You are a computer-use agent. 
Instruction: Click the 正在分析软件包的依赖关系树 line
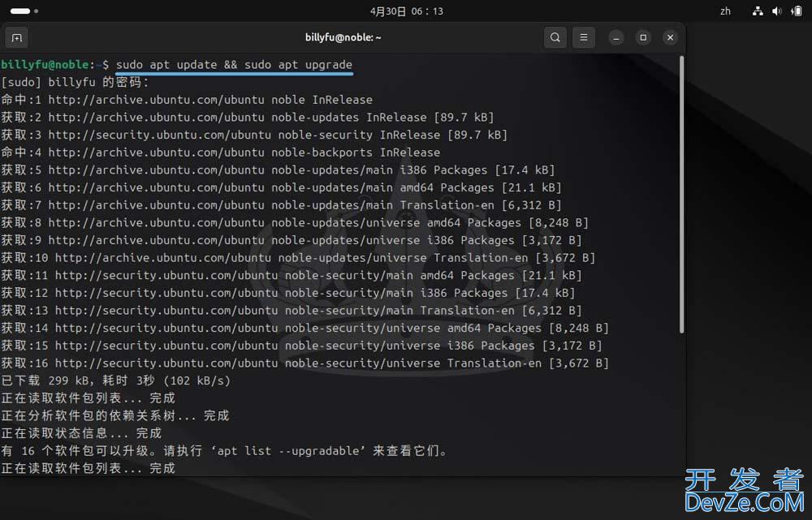115,416
